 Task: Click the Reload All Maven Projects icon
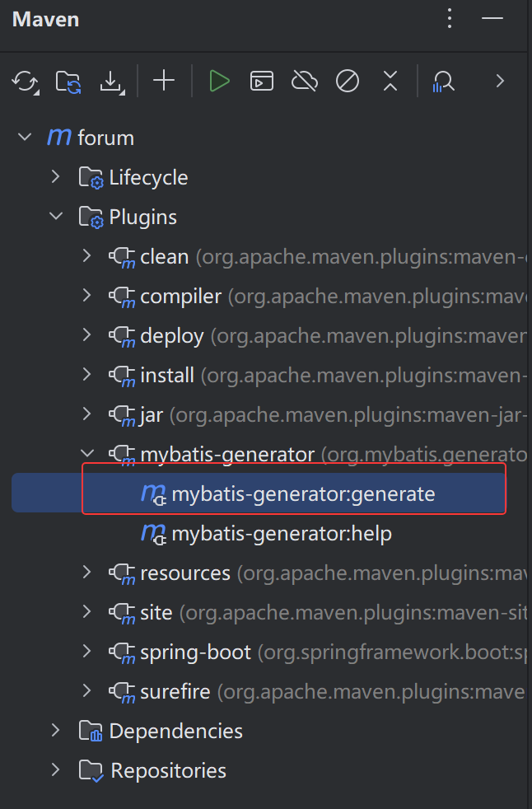26,81
